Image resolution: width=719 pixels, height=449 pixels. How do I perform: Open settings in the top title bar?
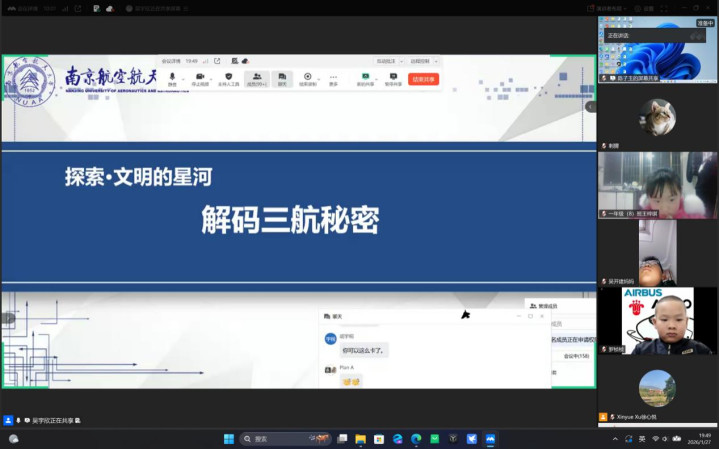coord(644,8)
